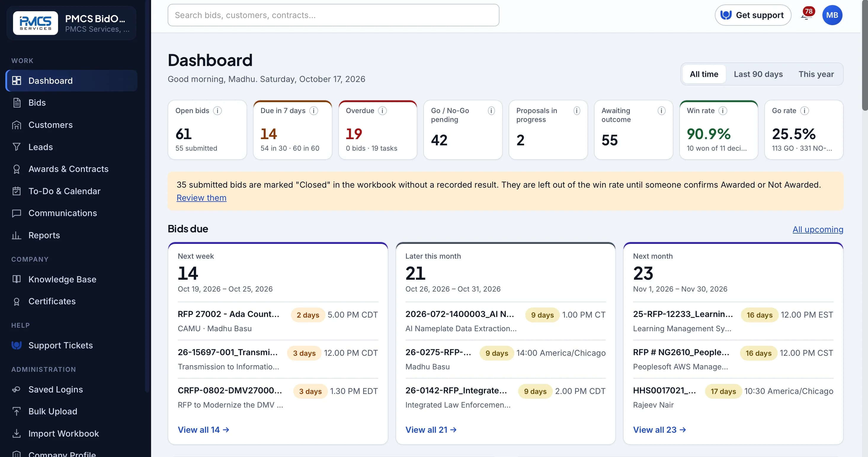Show info for Proposals in progress

tap(577, 111)
